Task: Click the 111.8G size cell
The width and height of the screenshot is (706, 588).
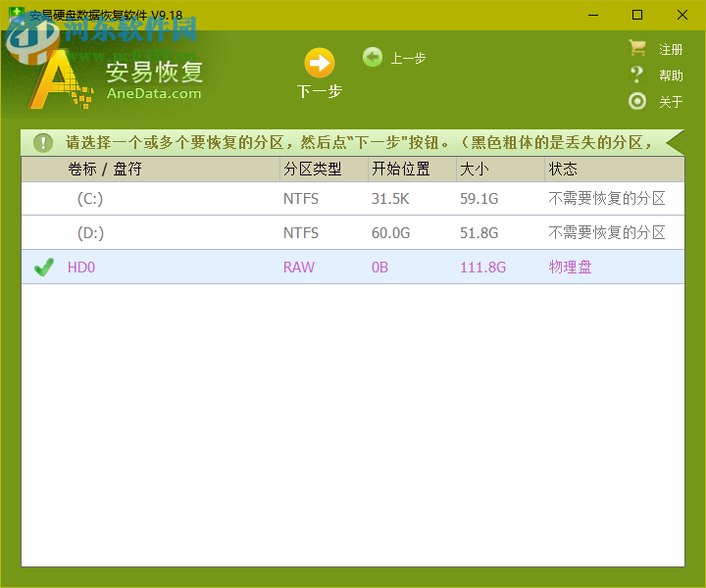Action: coord(482,268)
